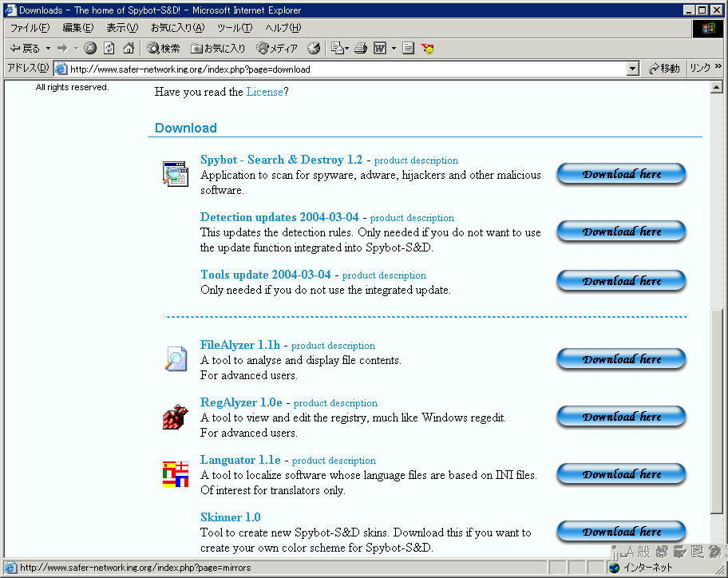Refresh the page using the Refresh icon
Screen dimensions: 728x578
tap(109, 48)
